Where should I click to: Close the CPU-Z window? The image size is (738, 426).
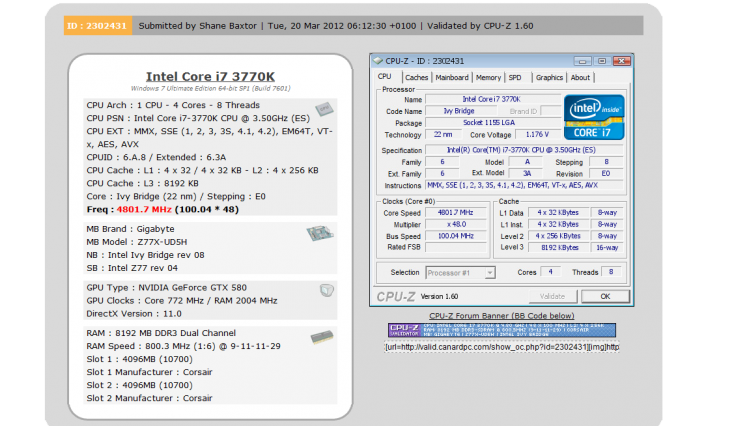click(621, 61)
